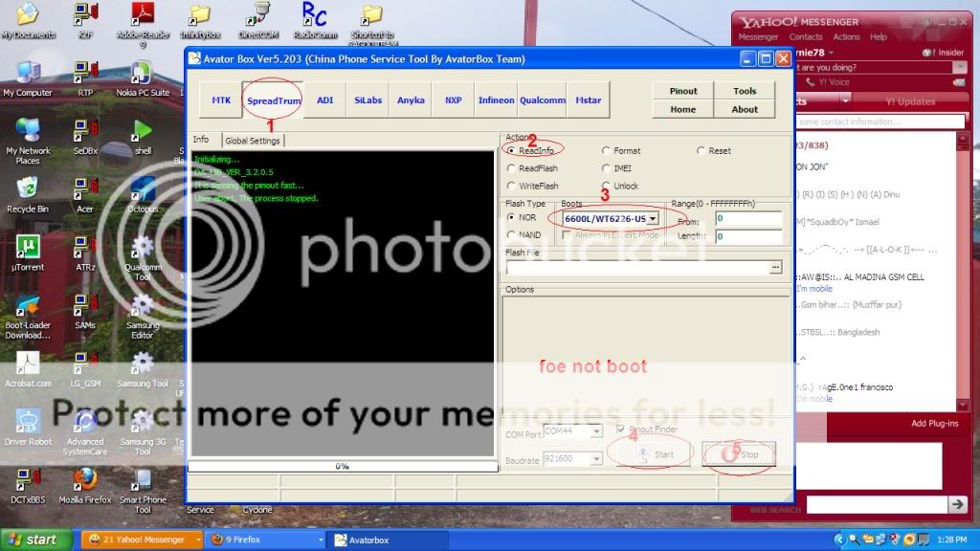Choose the NAND flash type option
The height and width of the screenshot is (551, 980).
coord(512,234)
